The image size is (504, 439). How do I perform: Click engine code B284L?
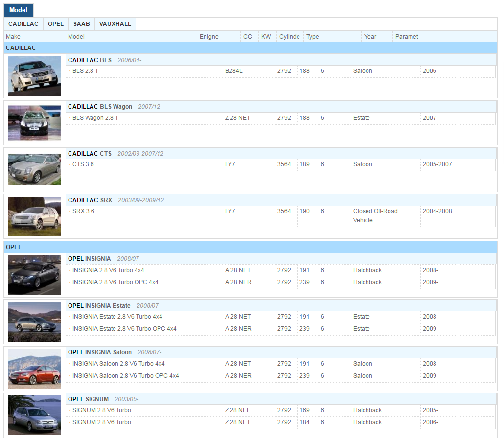point(234,71)
